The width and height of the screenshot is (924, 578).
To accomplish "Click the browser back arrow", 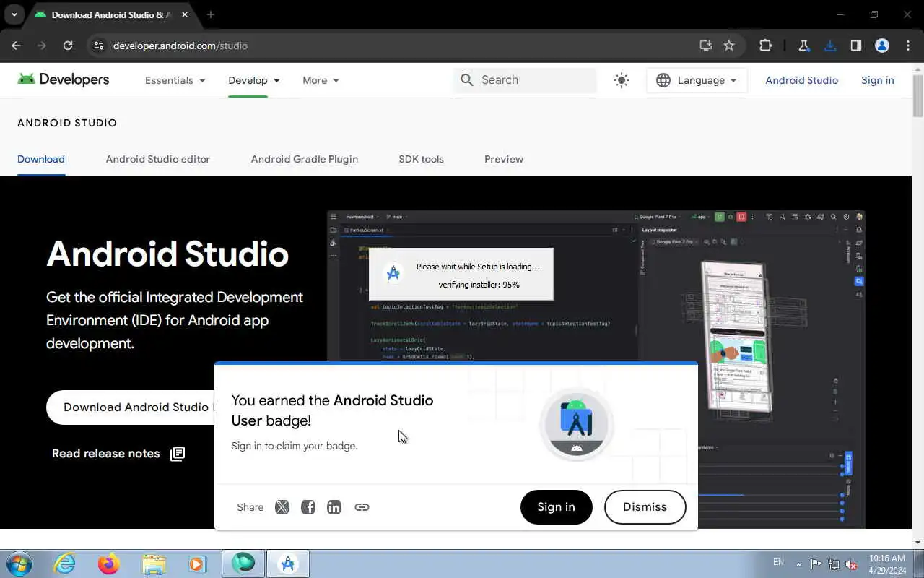I will click(16, 46).
